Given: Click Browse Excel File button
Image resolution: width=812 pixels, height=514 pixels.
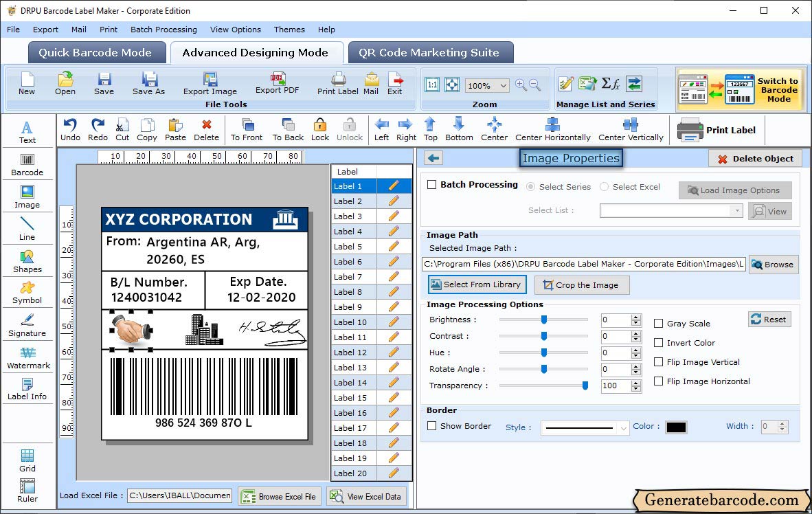Looking at the screenshot, I should pyautogui.click(x=280, y=496).
